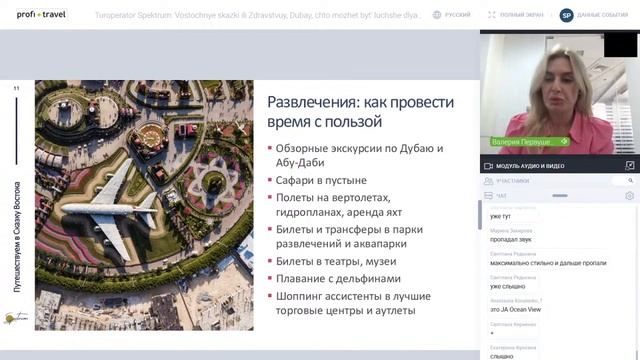Click the SP event avatar icon
Viewport: 640px width, 360px height.
566,16
